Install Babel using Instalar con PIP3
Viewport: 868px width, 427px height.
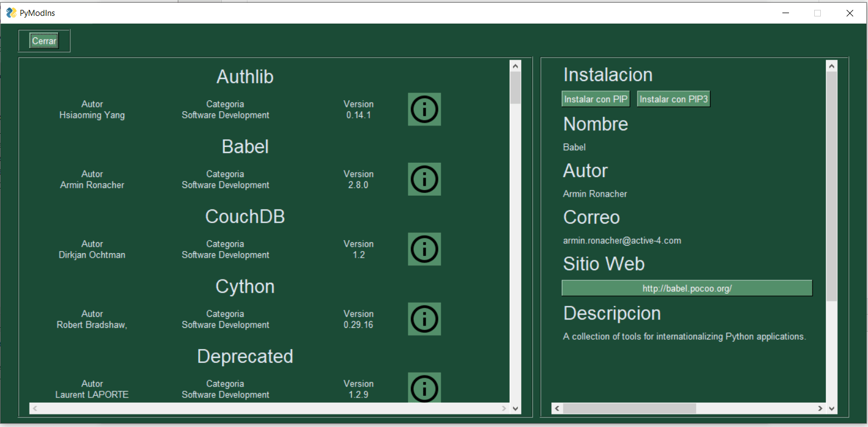point(673,99)
